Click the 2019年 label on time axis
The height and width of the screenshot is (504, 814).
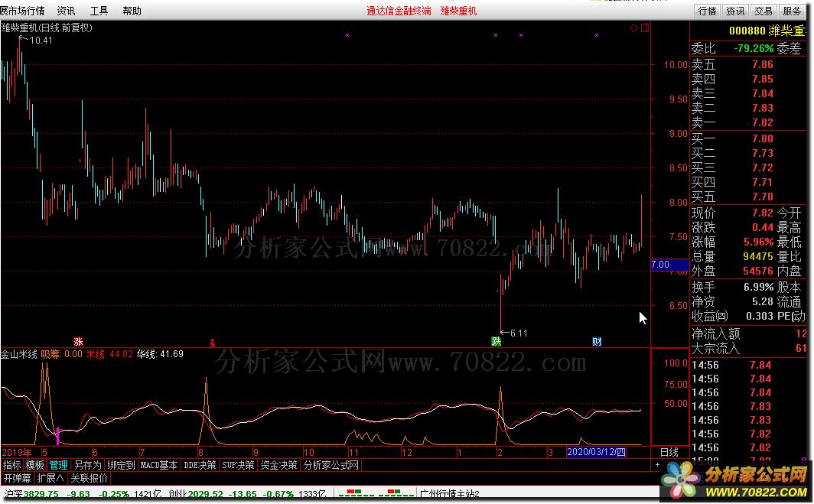(17, 452)
